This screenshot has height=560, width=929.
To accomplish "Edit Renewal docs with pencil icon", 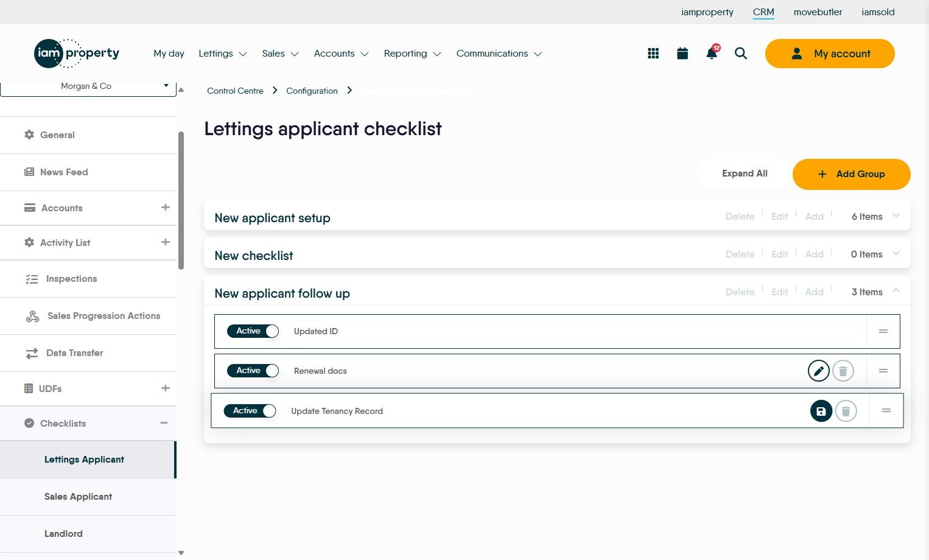I will [819, 371].
